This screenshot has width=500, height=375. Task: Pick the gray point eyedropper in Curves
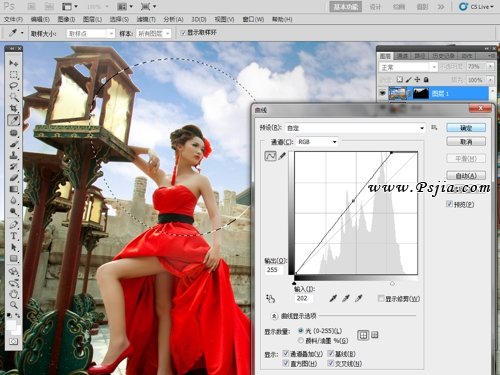(346, 298)
